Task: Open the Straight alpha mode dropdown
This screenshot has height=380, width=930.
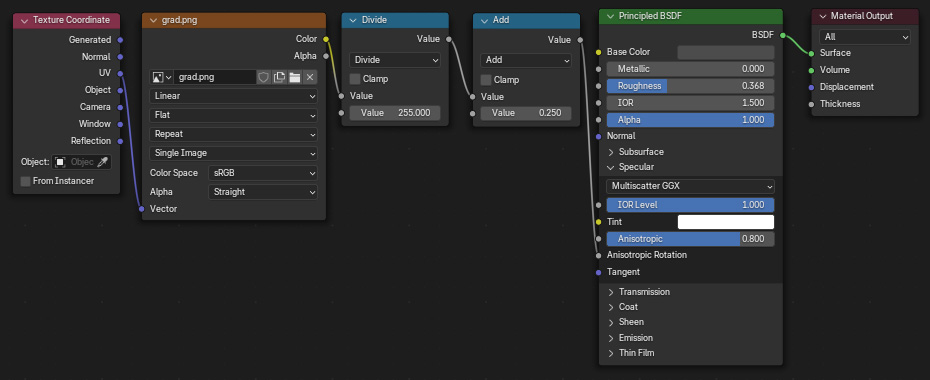Action: pyautogui.click(x=263, y=192)
